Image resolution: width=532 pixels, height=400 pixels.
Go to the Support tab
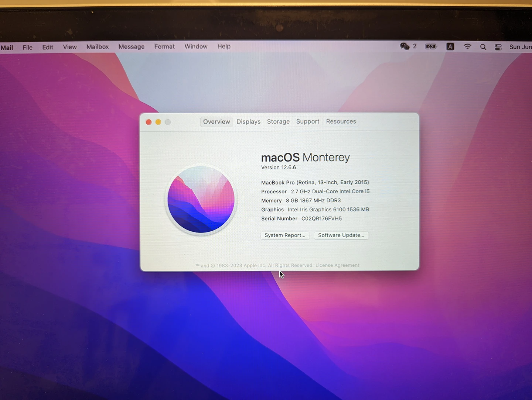coord(307,121)
